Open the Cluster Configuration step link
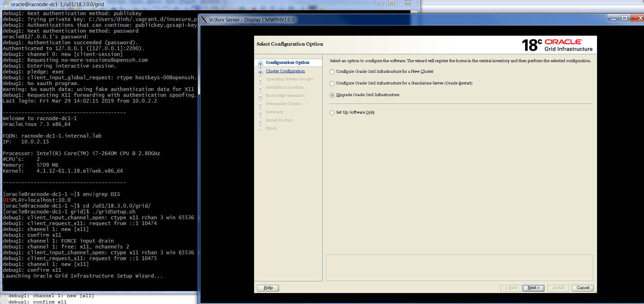The width and height of the screenshot is (644, 304). click(285, 71)
